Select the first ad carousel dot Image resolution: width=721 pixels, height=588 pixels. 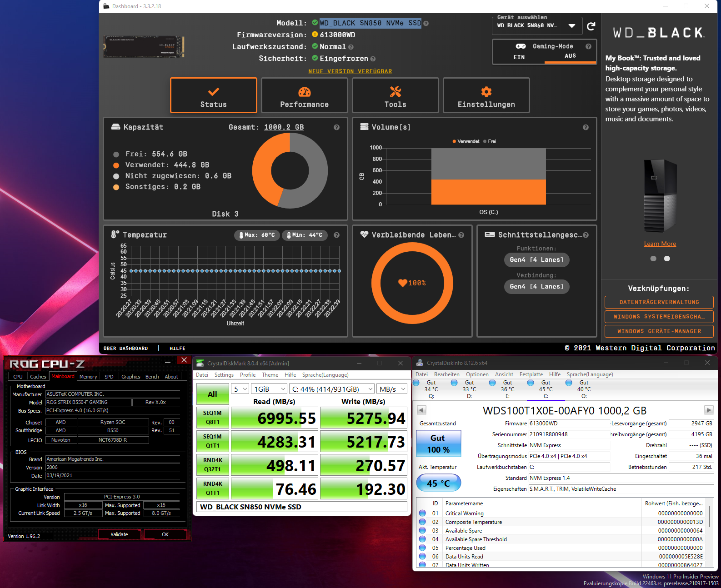pyautogui.click(x=653, y=259)
